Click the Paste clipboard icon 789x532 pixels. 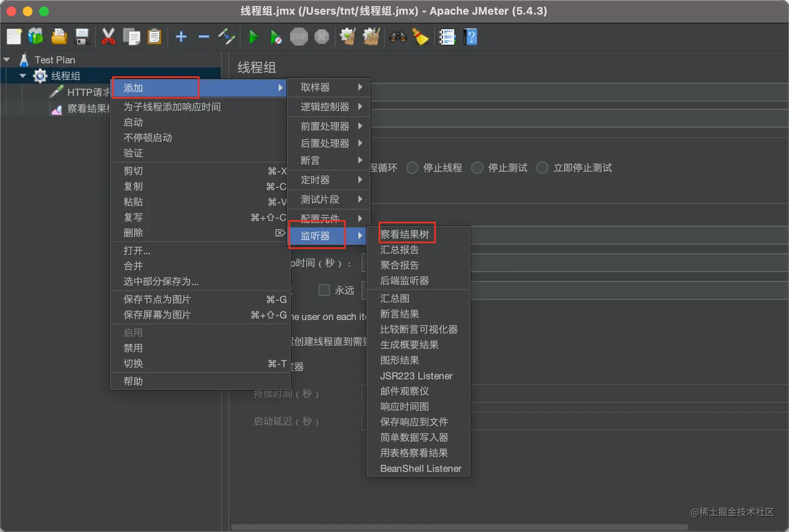[154, 37]
